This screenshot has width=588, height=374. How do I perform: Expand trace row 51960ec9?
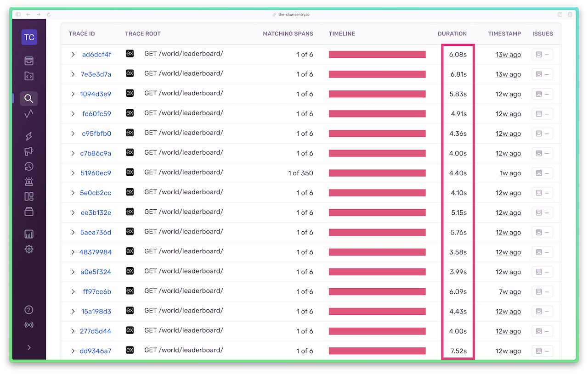(x=73, y=173)
